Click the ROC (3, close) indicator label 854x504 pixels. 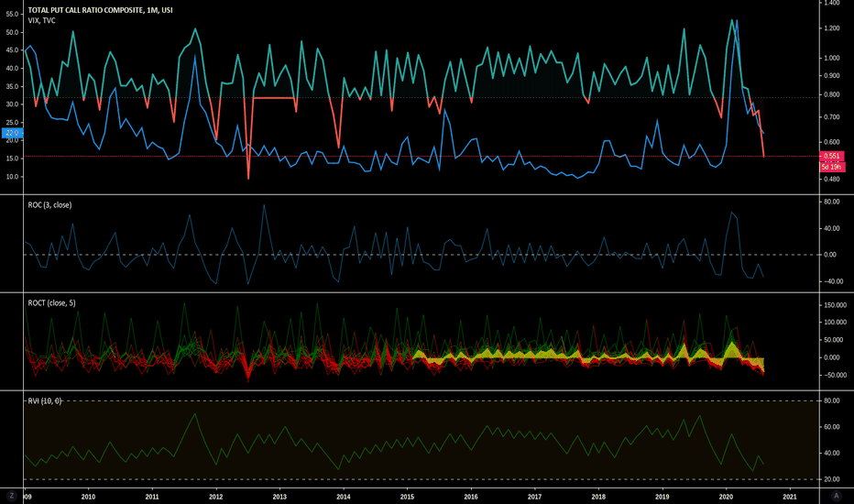pos(49,205)
